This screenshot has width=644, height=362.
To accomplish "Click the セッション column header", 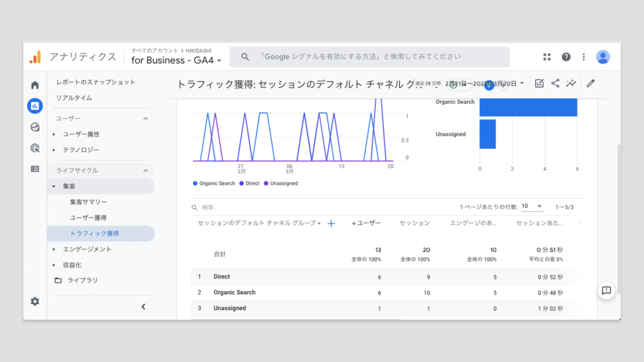I will pyautogui.click(x=415, y=223).
